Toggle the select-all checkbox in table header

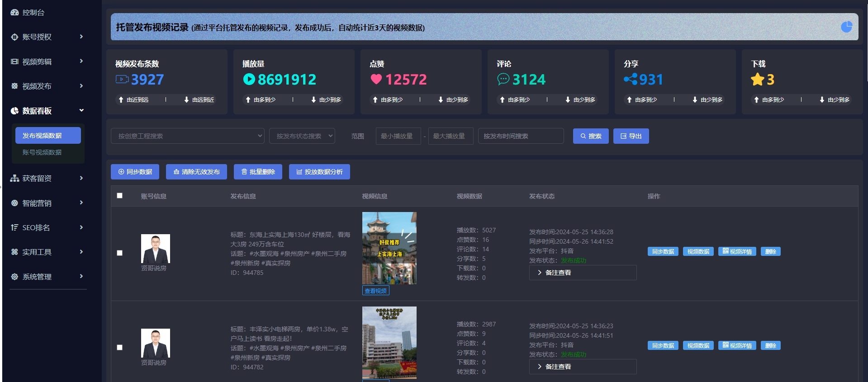pyautogui.click(x=120, y=196)
